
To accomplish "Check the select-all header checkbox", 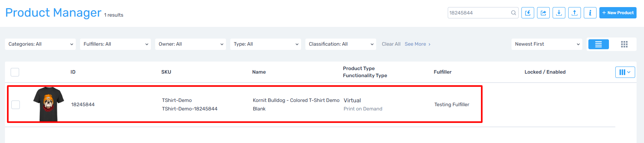I will click(x=15, y=72).
